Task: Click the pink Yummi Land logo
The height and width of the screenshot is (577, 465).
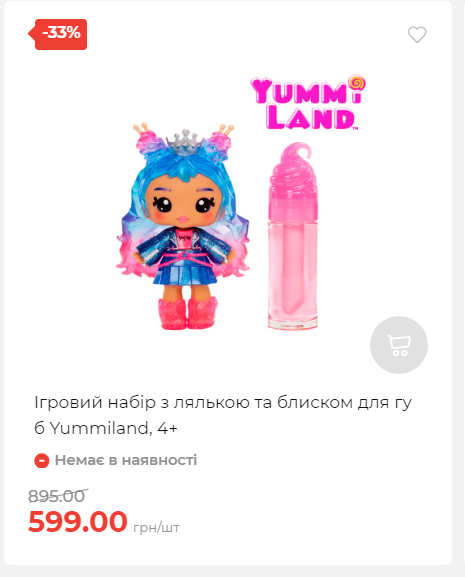Action: 308,103
